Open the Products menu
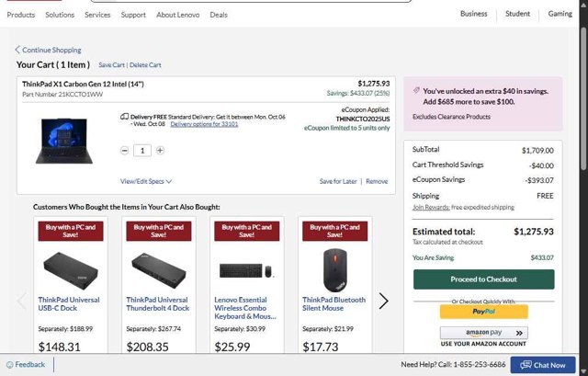The width and height of the screenshot is (588, 376). pos(21,15)
